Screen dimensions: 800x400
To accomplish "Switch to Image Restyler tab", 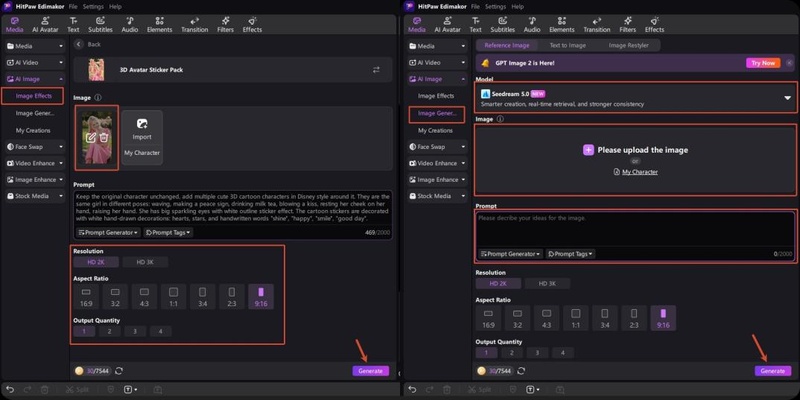I will pos(629,45).
